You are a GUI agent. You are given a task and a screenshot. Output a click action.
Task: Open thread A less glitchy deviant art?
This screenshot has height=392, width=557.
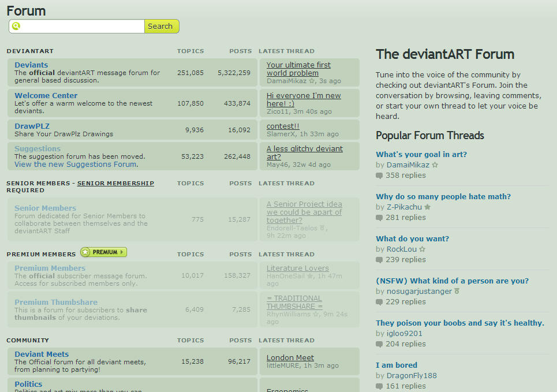pyautogui.click(x=305, y=152)
